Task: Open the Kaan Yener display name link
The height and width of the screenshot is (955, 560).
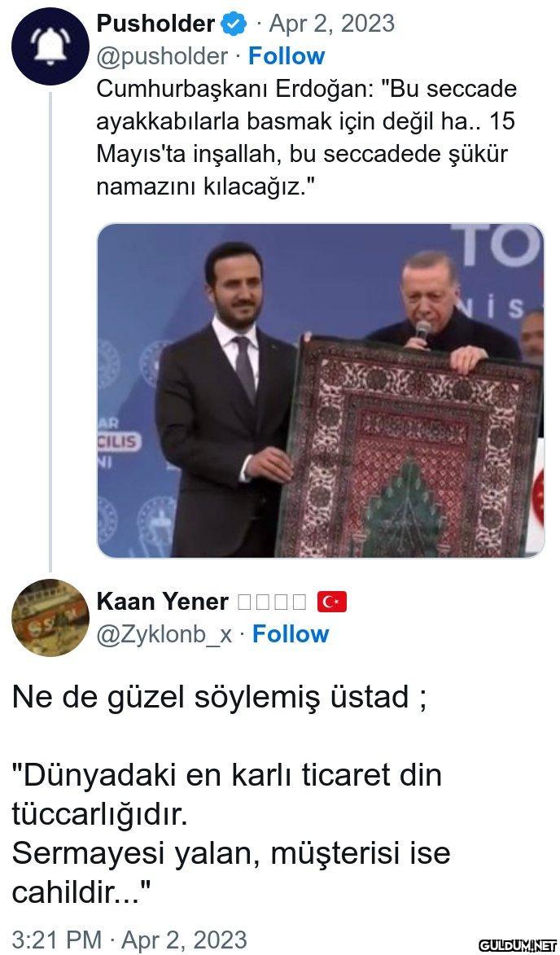Action: tap(163, 602)
